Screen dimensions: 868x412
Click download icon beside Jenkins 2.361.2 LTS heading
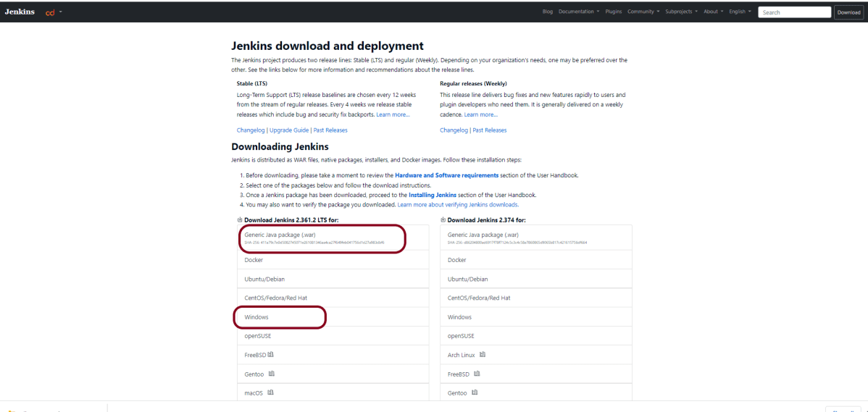[240, 219]
